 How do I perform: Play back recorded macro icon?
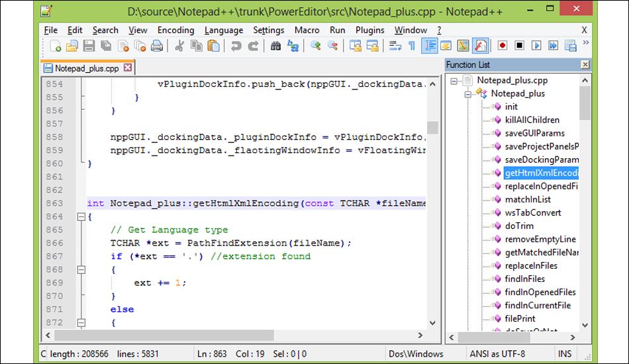536,46
